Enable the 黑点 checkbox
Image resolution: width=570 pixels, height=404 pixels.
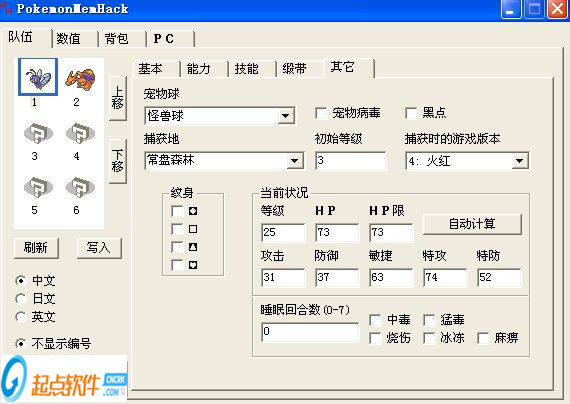(411, 113)
